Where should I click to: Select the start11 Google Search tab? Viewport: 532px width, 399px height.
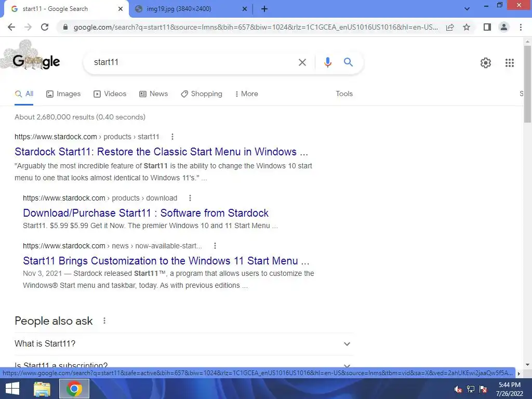pos(66,9)
